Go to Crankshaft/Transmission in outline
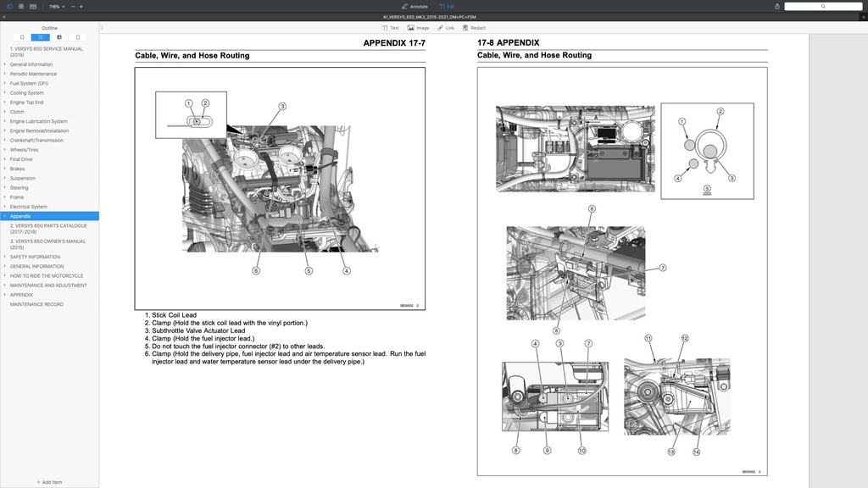 36,140
